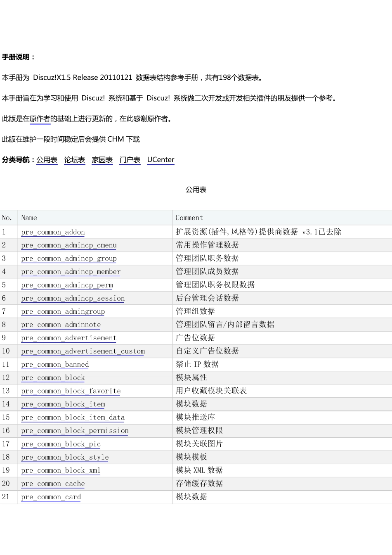Open the pre_common_advertisement table link
392x555 pixels.
pos(69,338)
